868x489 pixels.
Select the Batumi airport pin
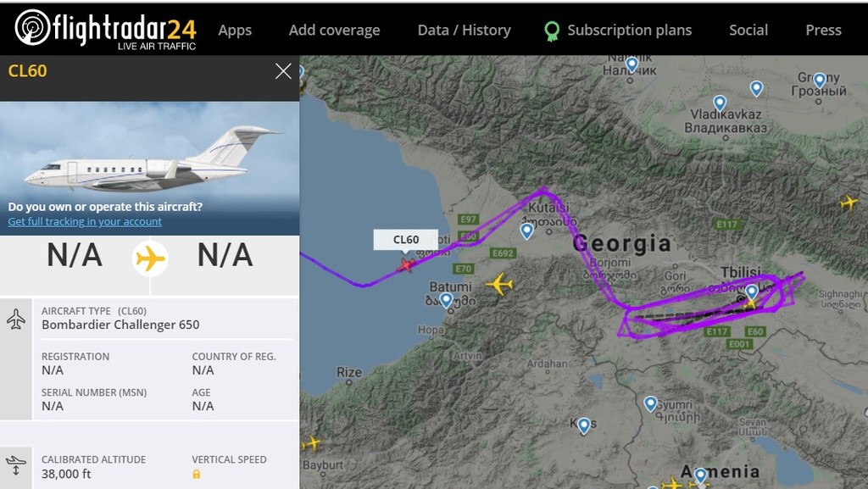(x=446, y=299)
